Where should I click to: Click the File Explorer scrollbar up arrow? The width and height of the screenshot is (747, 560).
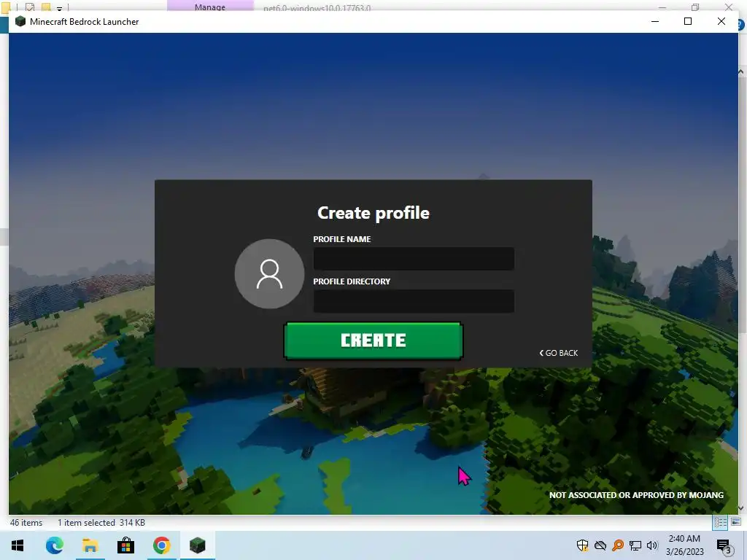[741, 71]
